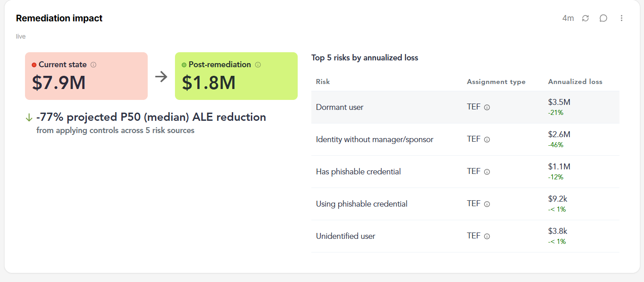Click 'Top 5 risks by annualized loss' heading

(364, 58)
